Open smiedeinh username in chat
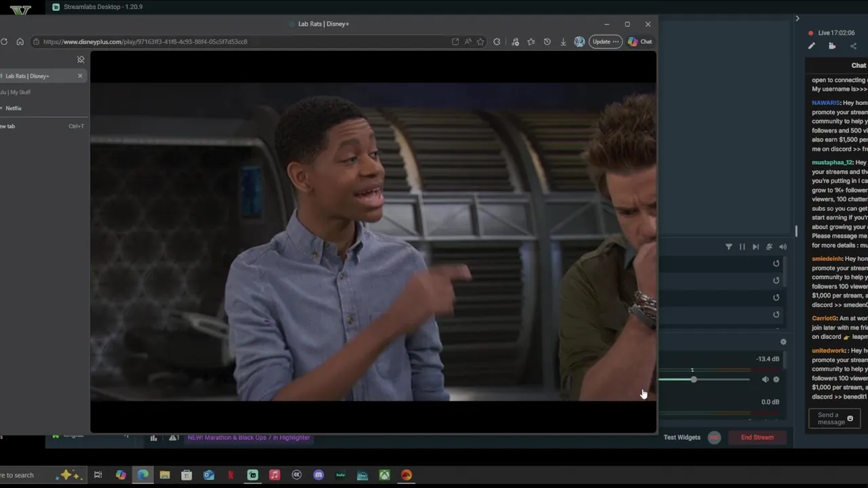 click(x=827, y=259)
